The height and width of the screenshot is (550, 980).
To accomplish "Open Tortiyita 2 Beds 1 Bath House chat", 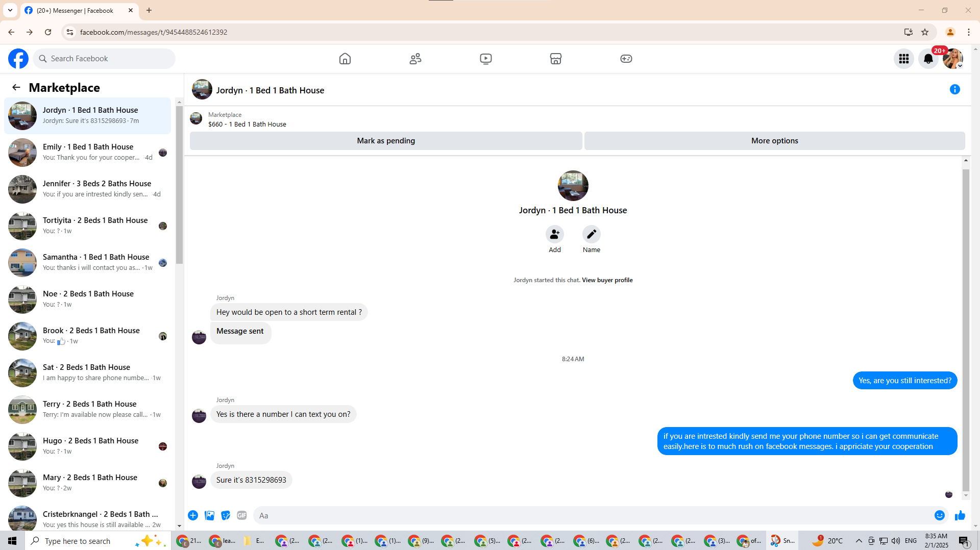I will pos(88,226).
